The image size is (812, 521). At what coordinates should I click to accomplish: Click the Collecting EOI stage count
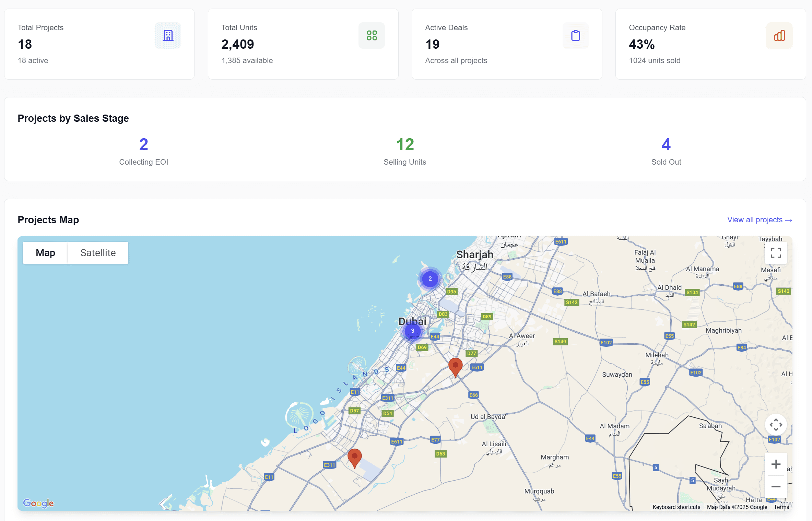click(144, 144)
